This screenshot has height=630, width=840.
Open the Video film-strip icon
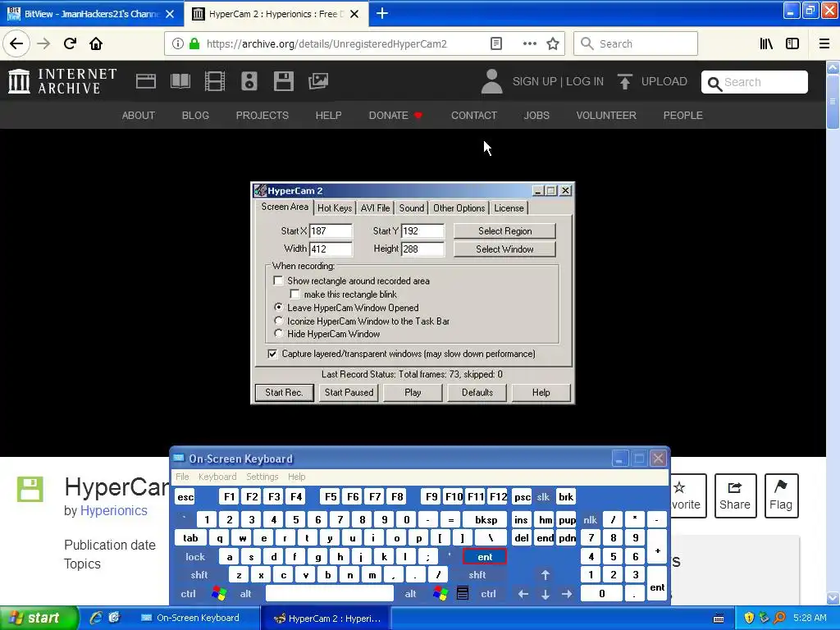214,81
